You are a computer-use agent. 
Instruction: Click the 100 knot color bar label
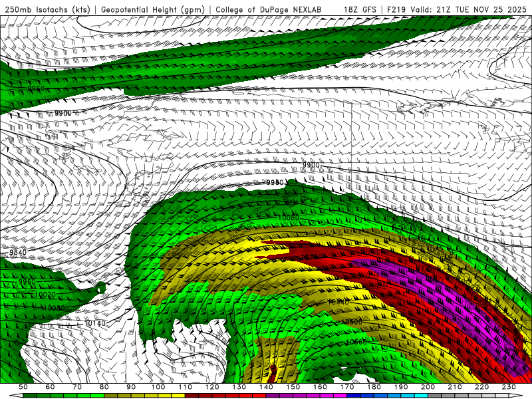coord(158,387)
